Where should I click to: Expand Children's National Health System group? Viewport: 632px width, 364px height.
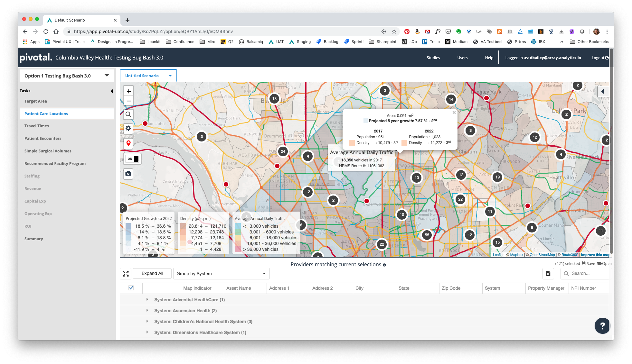pyautogui.click(x=147, y=321)
